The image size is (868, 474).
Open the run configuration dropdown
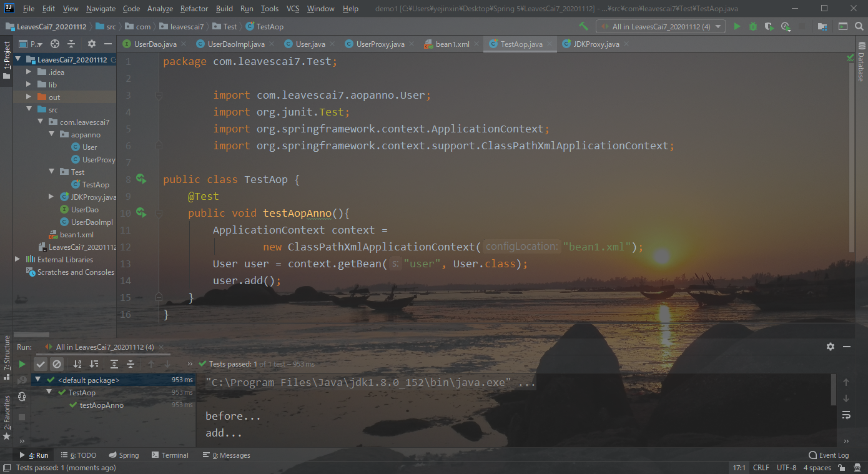tap(661, 26)
